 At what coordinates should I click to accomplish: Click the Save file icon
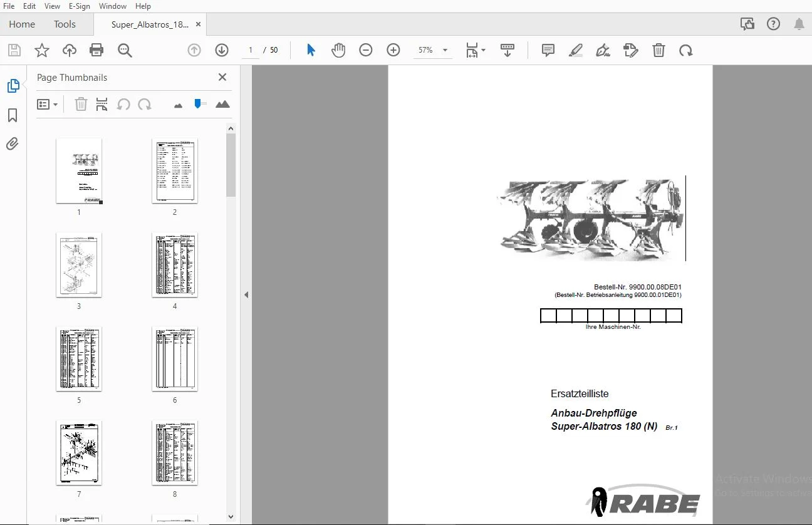click(x=14, y=51)
